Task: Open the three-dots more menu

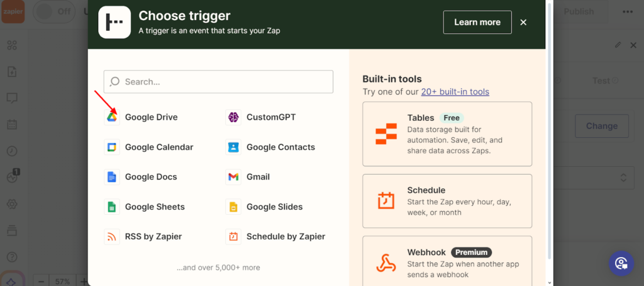Action: coord(627,11)
